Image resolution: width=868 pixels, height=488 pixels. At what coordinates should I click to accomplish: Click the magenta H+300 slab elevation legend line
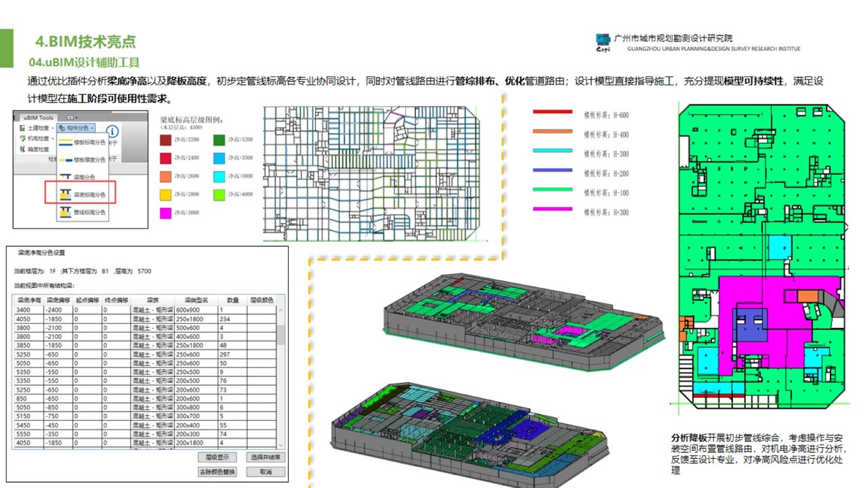click(x=553, y=209)
